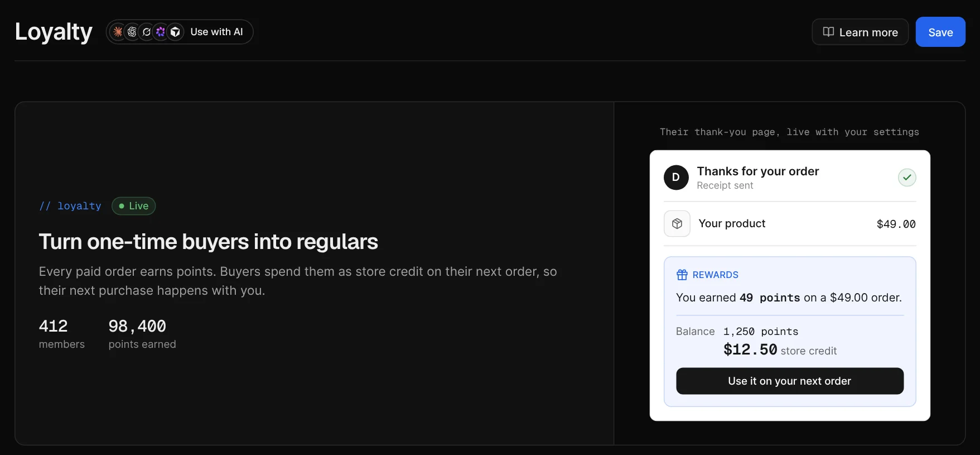Open the Use with AI option

[180, 32]
